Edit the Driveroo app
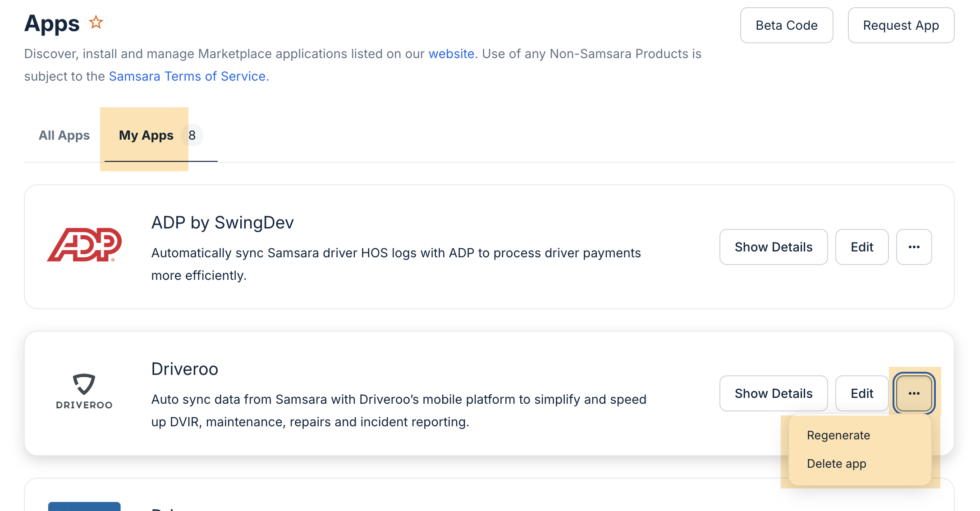This screenshot has height=511, width=980. click(x=862, y=393)
